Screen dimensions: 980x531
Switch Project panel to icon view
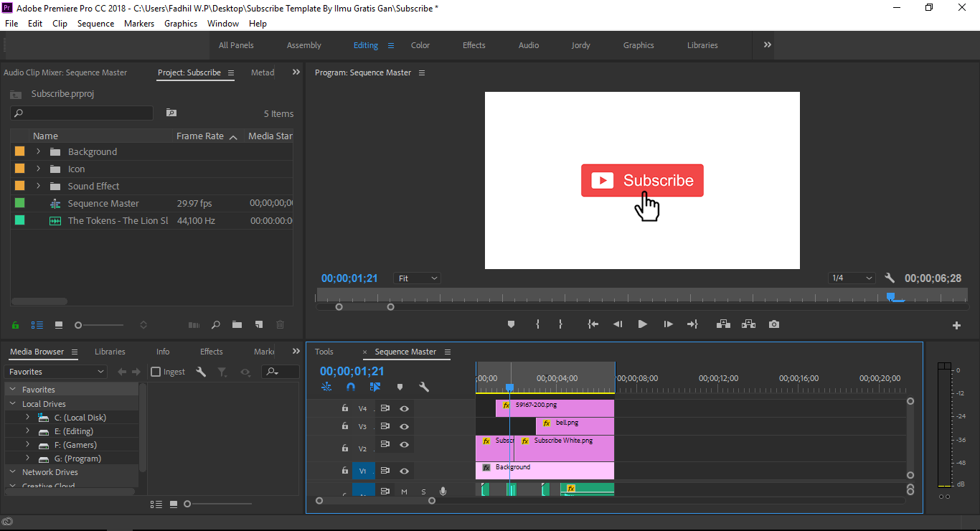(59, 325)
